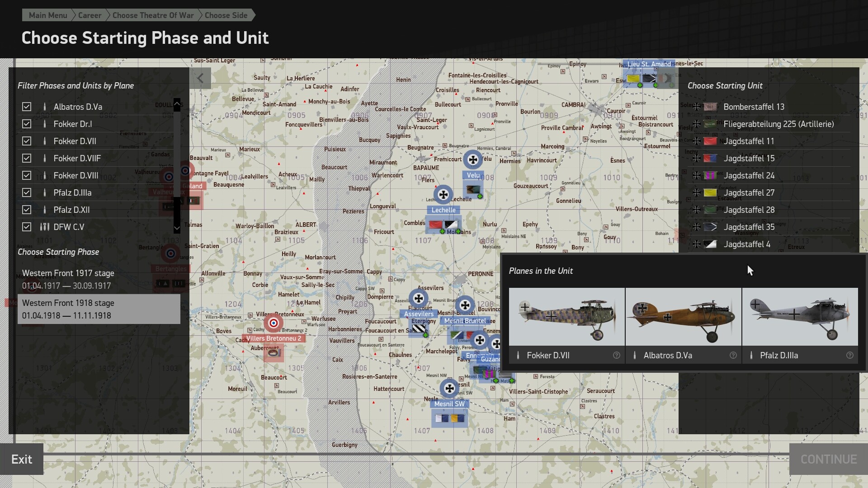Select the Career breadcrumb item
Viewport: 868px width, 488px height.
89,15
